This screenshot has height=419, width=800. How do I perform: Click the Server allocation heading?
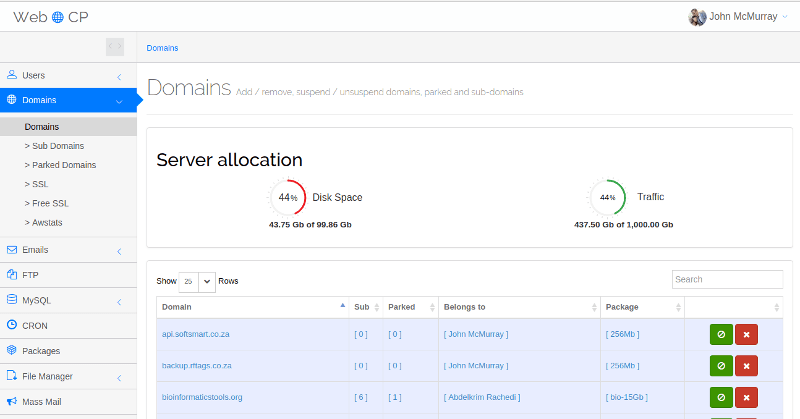click(x=230, y=160)
